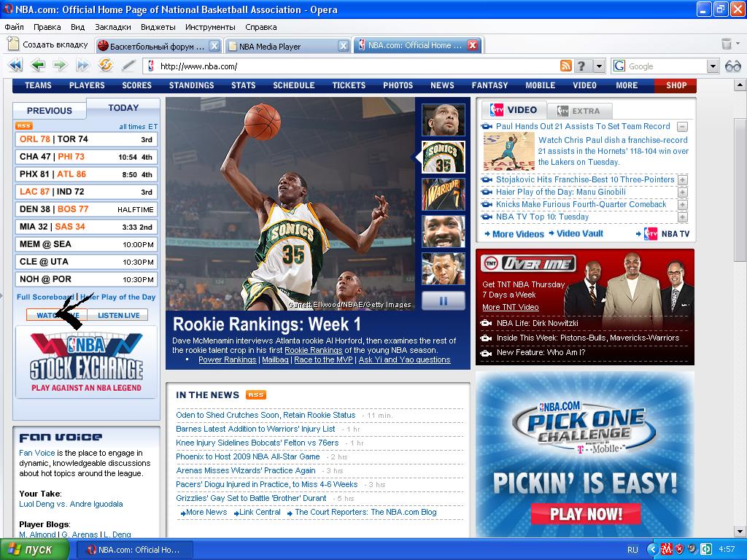This screenshot has width=747, height=560.
Task: Open the Закладки menu
Action: coord(113,27)
